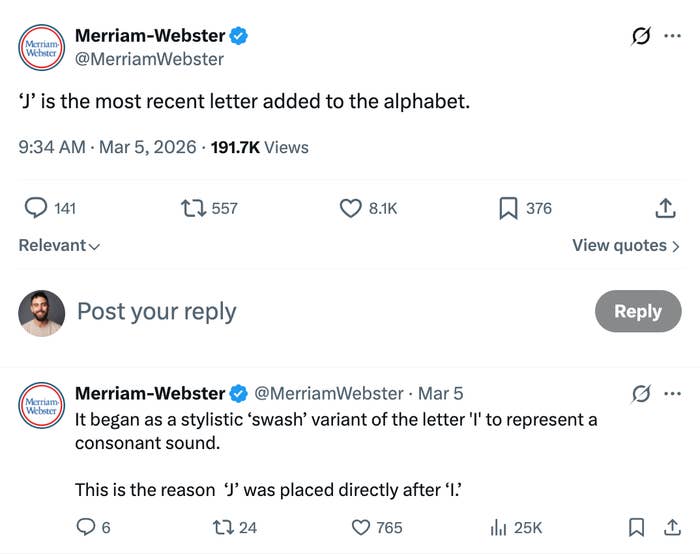Click the Post your reply field
The image size is (700, 554).
pos(300,311)
